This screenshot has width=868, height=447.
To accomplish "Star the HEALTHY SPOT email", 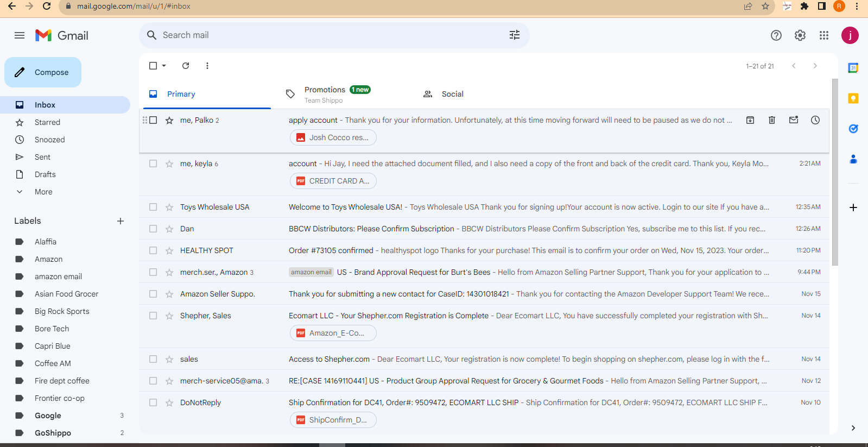I will pyautogui.click(x=169, y=250).
